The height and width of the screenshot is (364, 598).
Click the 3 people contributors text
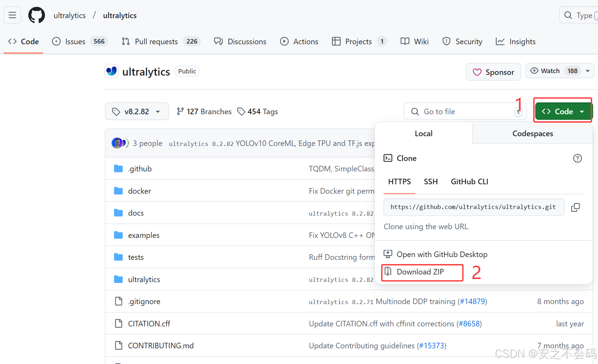pyautogui.click(x=147, y=143)
